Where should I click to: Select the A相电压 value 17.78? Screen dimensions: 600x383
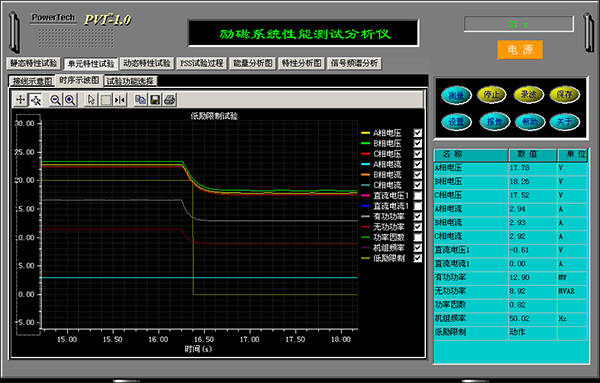519,168
